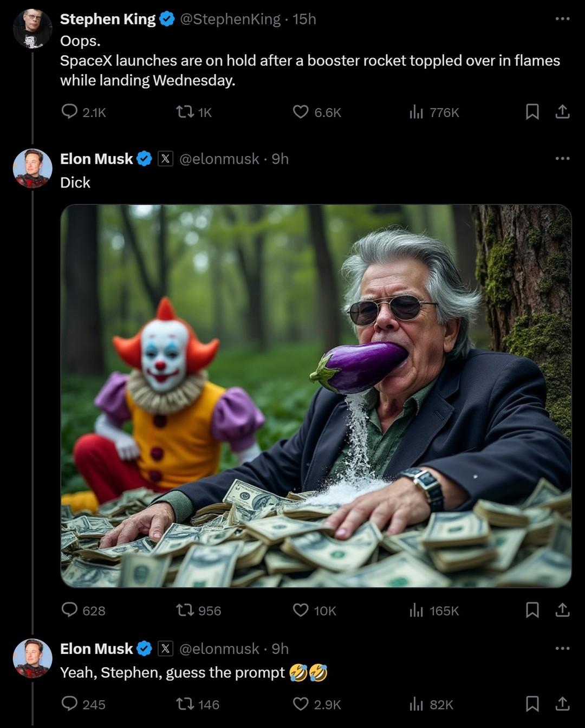The width and height of the screenshot is (585, 728).
Task: Open more options on Elon Musk's image post
Action: pyautogui.click(x=562, y=159)
